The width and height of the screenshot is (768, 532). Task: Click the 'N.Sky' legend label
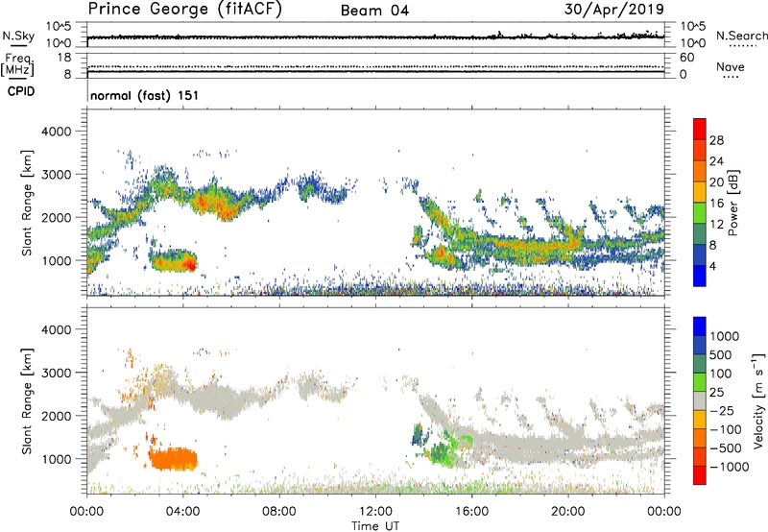[x=18, y=36]
